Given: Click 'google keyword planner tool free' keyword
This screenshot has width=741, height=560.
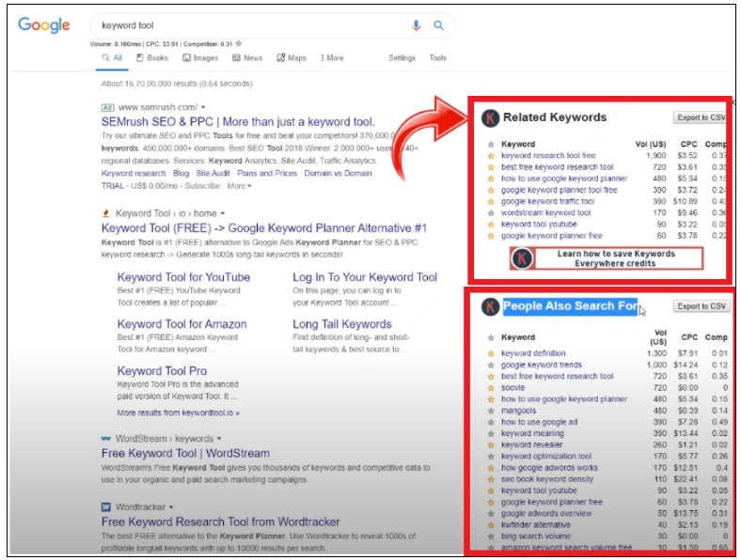Looking at the screenshot, I should 560,190.
